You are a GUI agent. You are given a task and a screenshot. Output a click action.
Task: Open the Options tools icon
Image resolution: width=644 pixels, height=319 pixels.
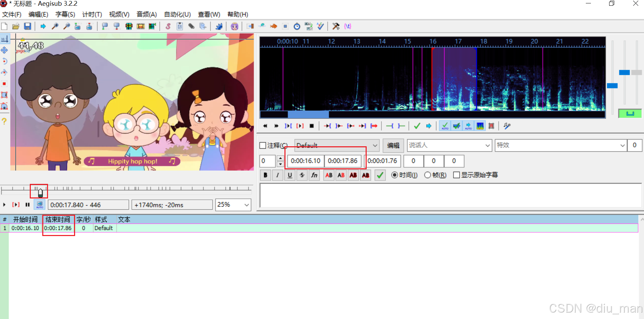tap(336, 26)
